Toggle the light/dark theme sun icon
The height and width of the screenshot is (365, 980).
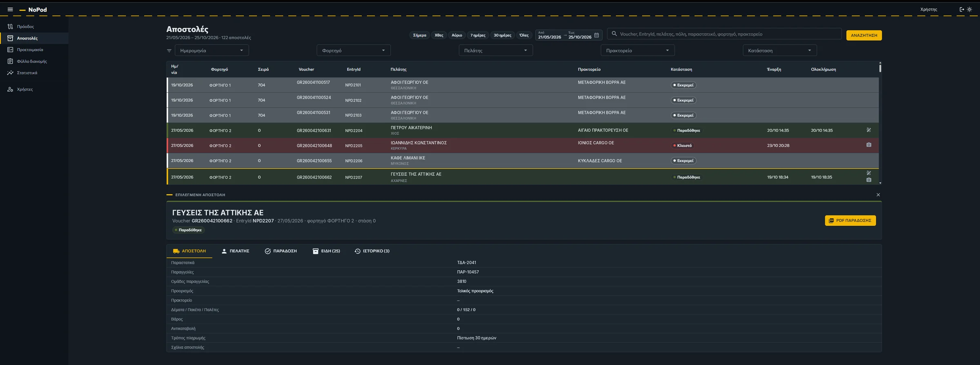(x=969, y=9)
